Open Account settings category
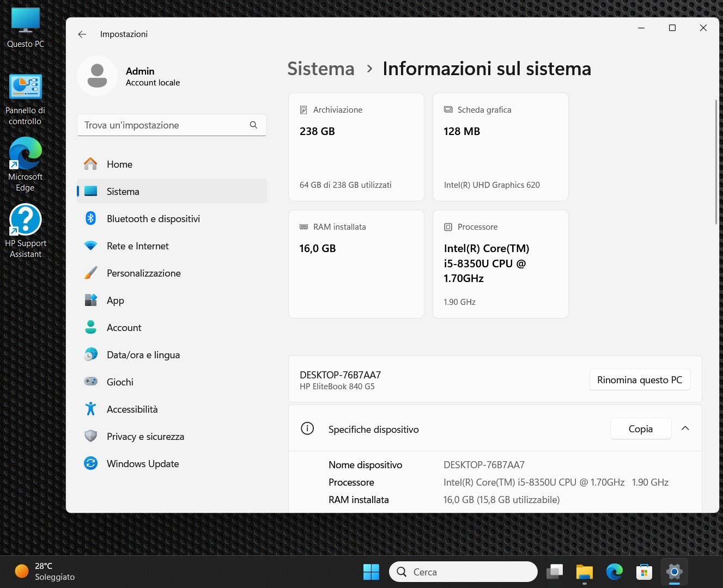 [172, 327]
